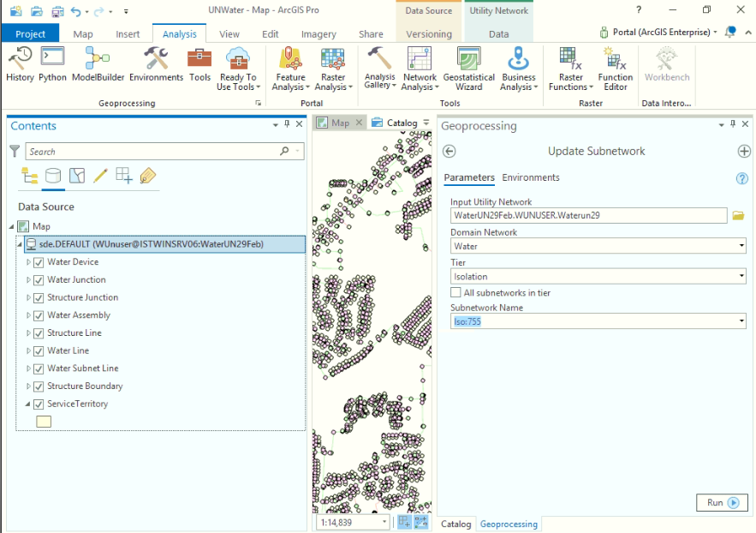The width and height of the screenshot is (756, 533).
Task: Open the Tier dropdown
Action: (741, 277)
